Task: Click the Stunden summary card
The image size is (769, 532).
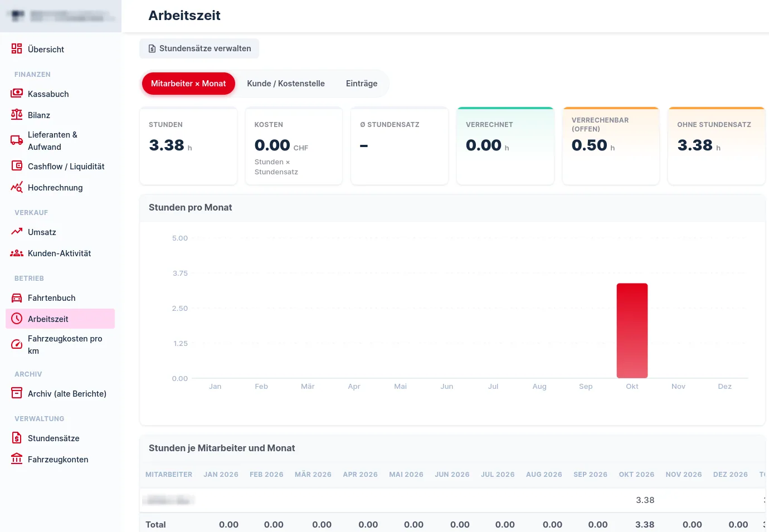Action: pyautogui.click(x=188, y=145)
